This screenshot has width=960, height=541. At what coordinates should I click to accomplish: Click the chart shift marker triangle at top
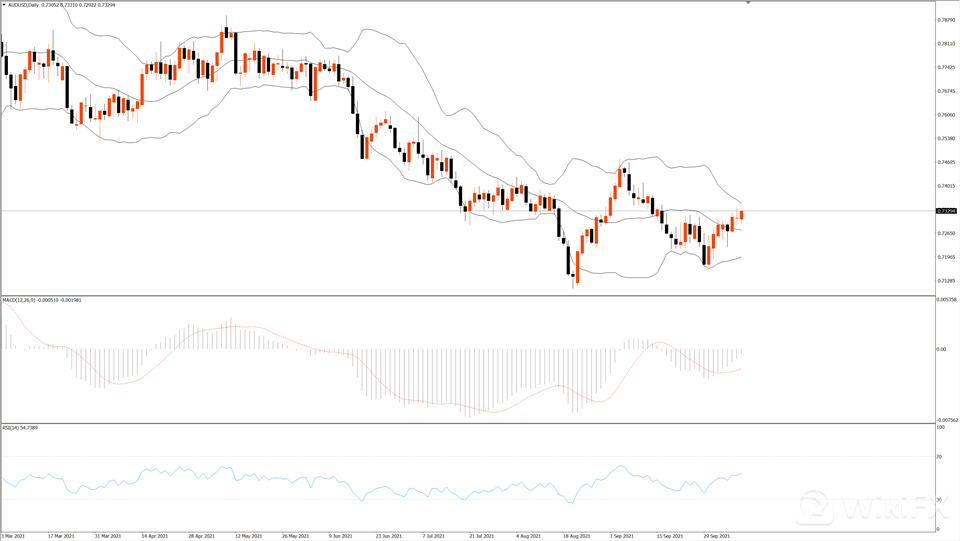[748, 3]
